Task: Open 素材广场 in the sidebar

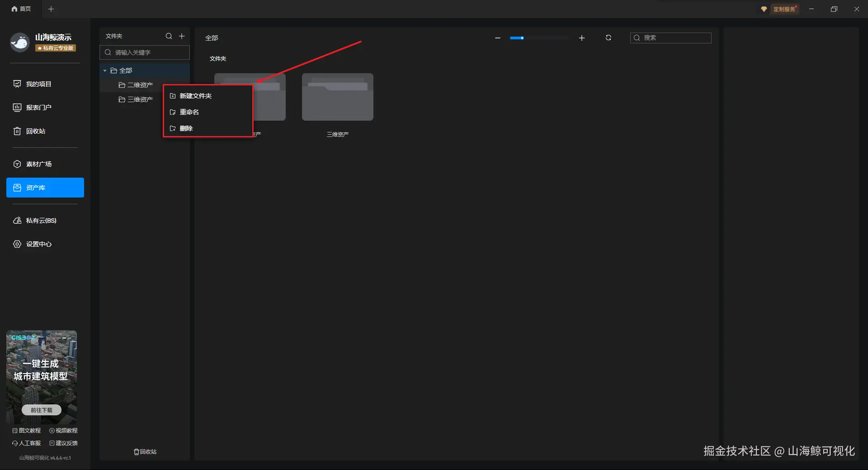Action: 45,164
